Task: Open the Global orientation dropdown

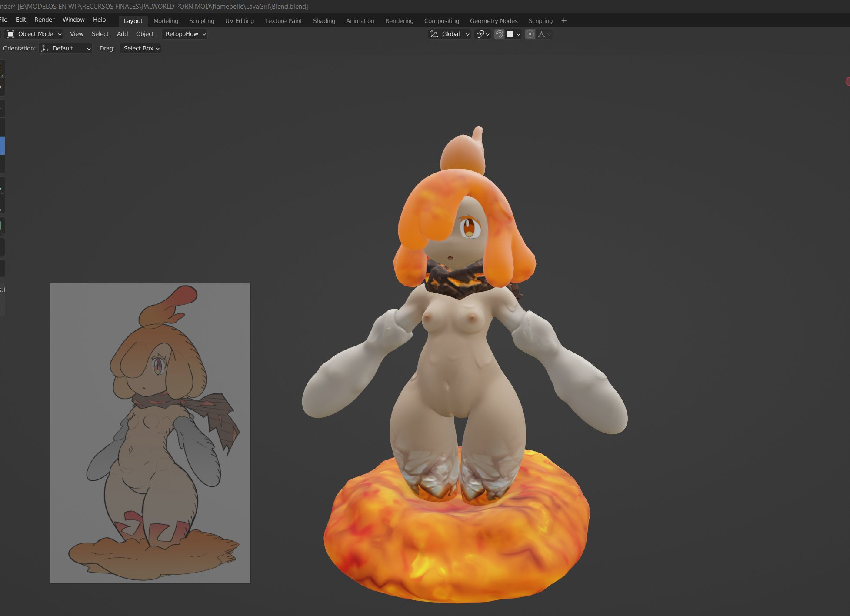Action: pyautogui.click(x=450, y=34)
